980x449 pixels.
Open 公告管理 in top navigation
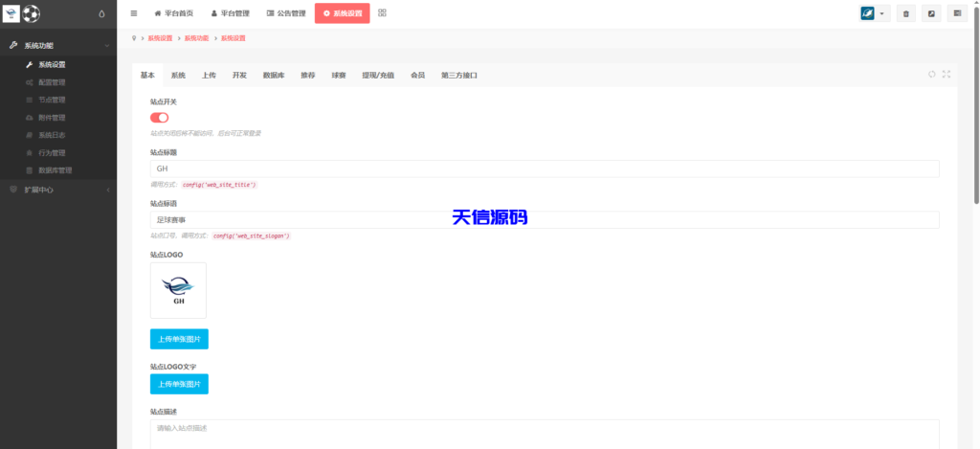286,13
